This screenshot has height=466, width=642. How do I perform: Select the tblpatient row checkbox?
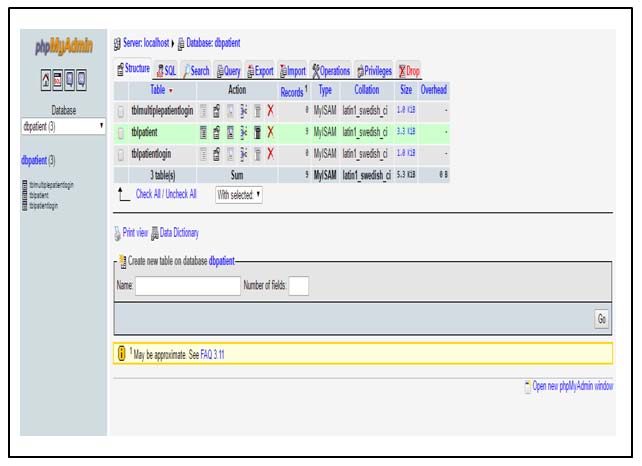point(121,133)
